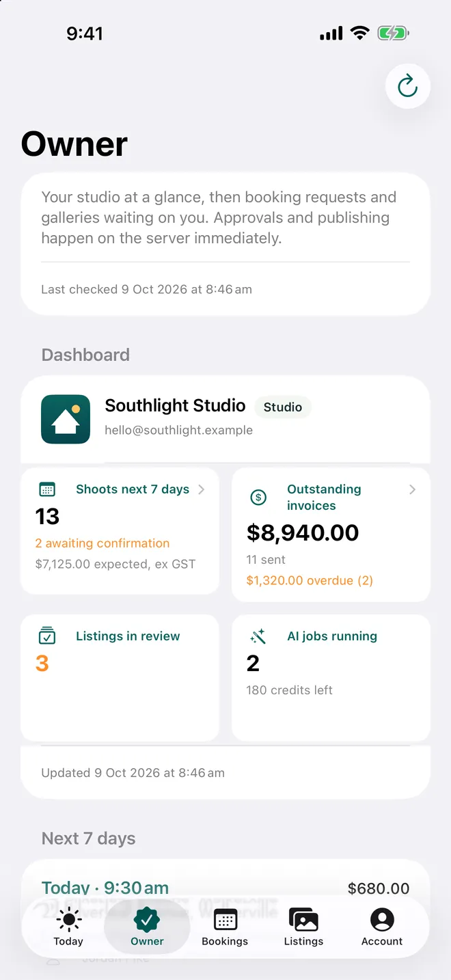Open the Today tab sun icon

tap(68, 919)
